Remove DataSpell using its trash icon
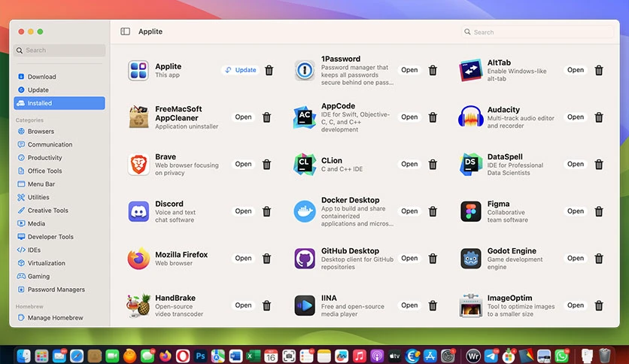 (x=599, y=165)
